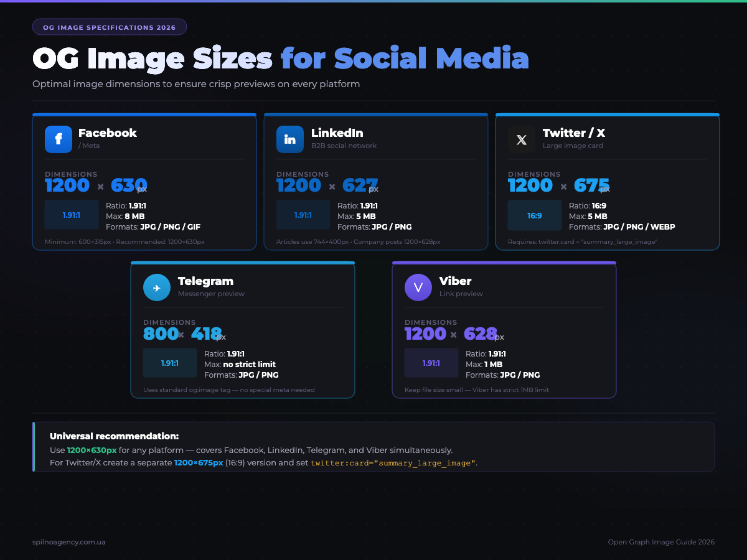Viewport: 747px width, 560px height.
Task: Click the 800 width value in Telegram card
Action: coord(161,334)
